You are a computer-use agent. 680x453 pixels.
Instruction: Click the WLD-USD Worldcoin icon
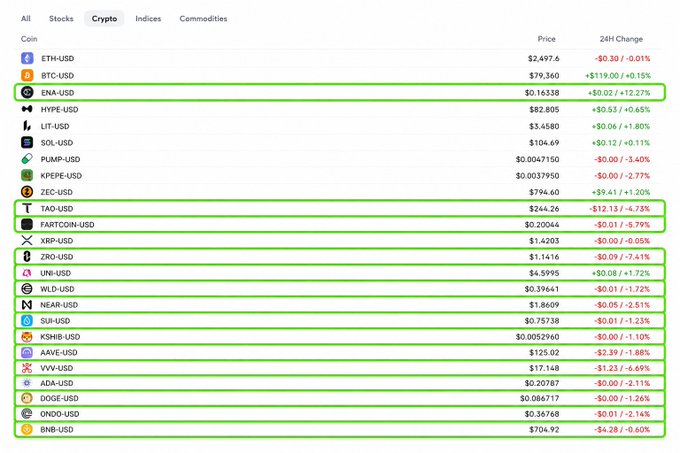point(27,289)
